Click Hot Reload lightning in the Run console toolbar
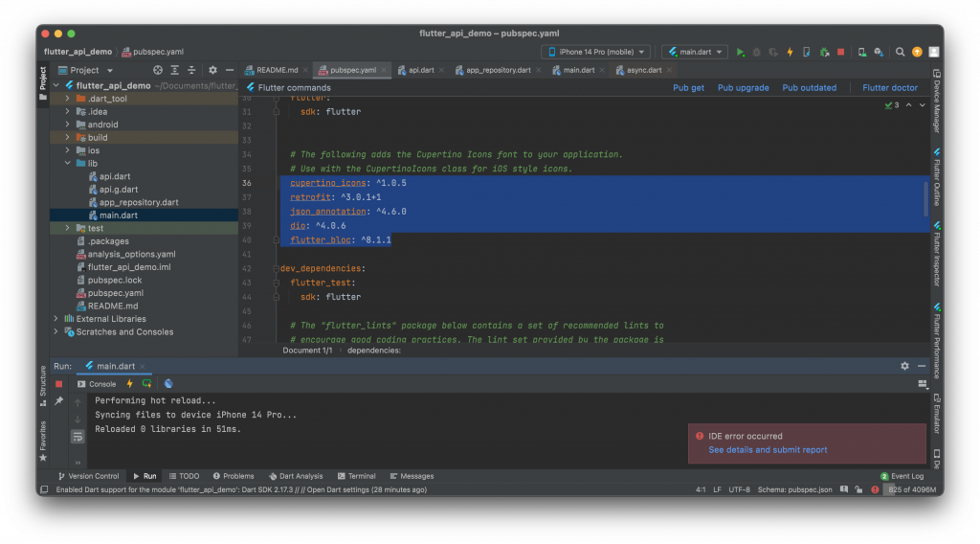 coord(129,384)
